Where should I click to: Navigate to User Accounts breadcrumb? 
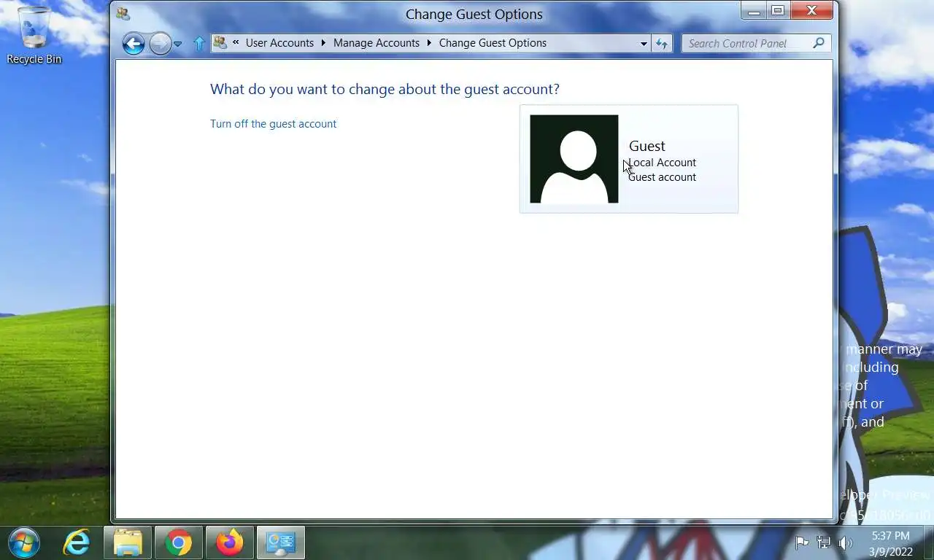[x=279, y=43]
